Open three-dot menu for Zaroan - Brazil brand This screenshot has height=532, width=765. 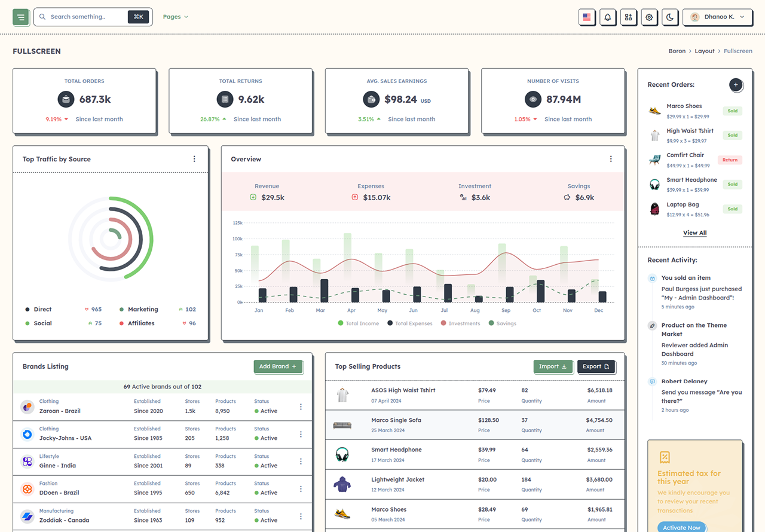pyautogui.click(x=301, y=407)
